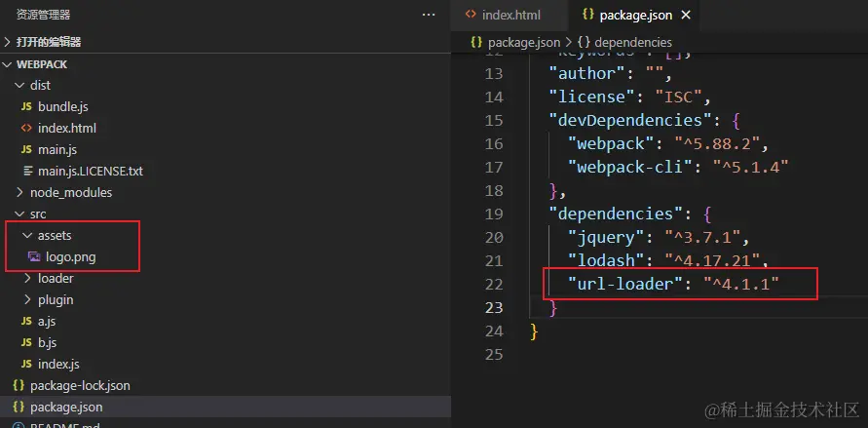
Task: Click the JS icon beside bundle.js
Action: click(x=26, y=107)
